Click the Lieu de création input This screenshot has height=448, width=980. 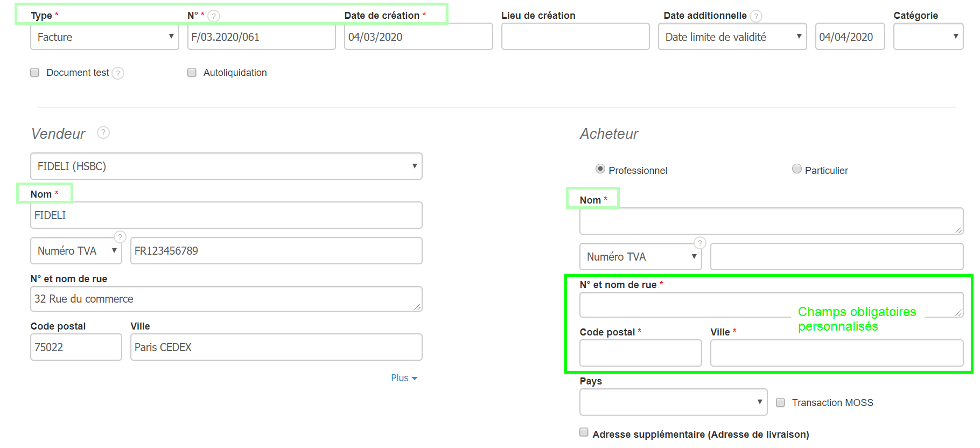[576, 37]
